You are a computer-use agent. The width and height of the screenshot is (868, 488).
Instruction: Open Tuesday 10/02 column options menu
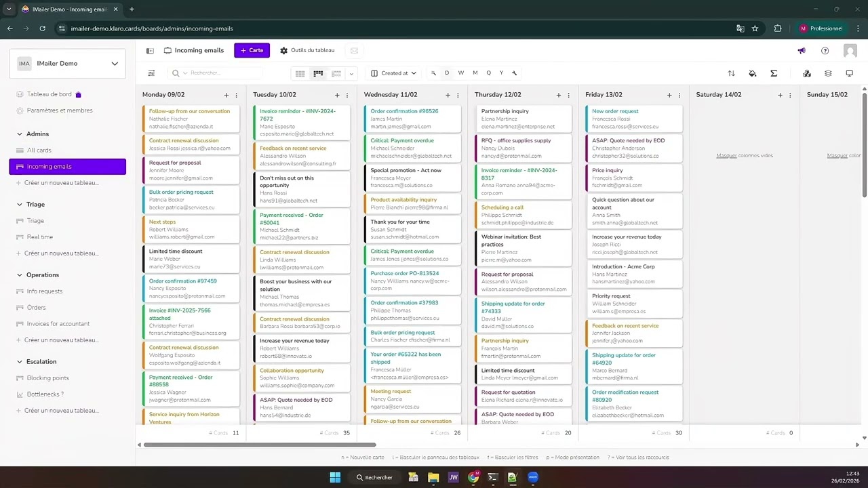(347, 95)
